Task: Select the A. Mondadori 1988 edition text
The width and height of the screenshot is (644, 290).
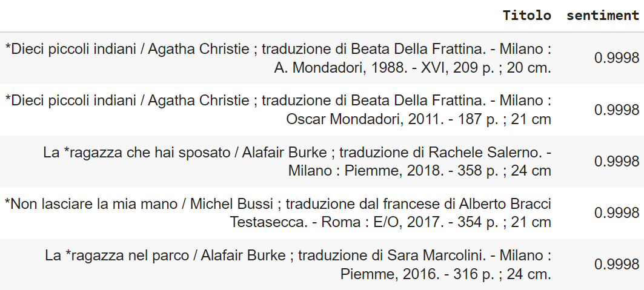Action: 413,68
